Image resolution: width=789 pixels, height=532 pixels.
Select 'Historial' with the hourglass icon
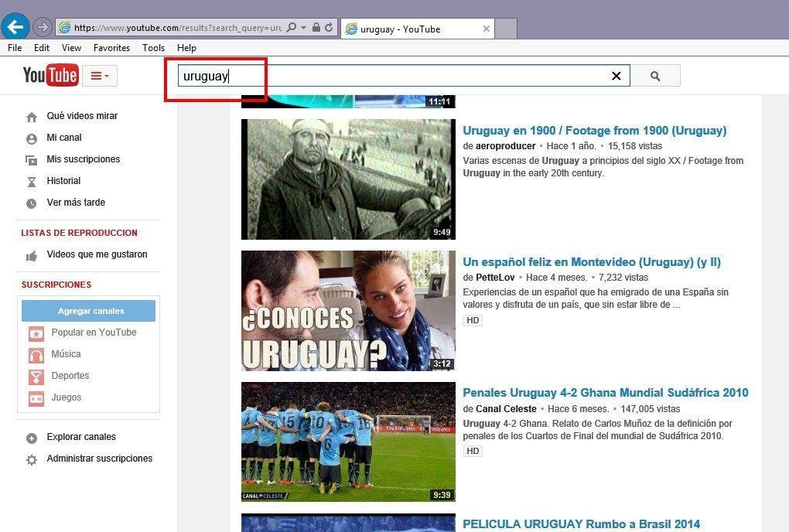pyautogui.click(x=31, y=181)
